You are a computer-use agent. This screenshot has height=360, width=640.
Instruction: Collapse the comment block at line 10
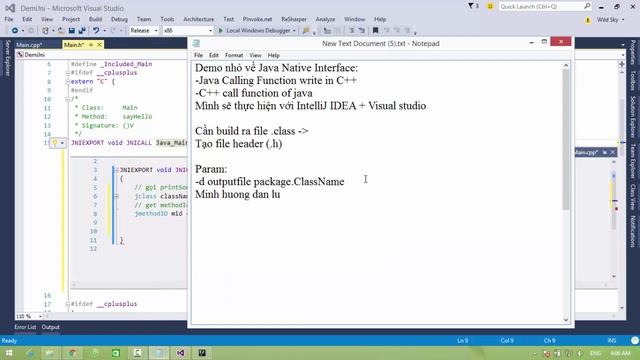point(68,99)
